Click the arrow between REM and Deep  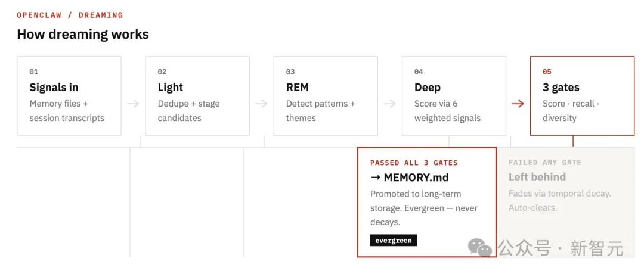(x=389, y=104)
